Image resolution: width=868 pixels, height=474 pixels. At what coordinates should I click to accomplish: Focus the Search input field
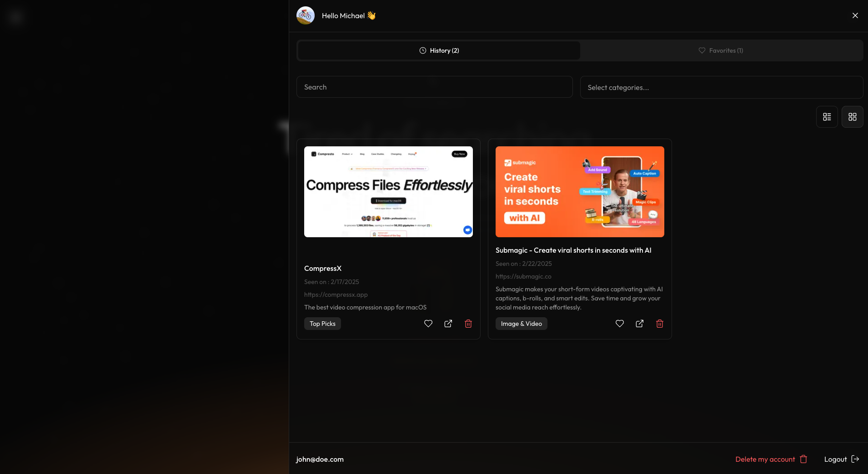(434, 87)
